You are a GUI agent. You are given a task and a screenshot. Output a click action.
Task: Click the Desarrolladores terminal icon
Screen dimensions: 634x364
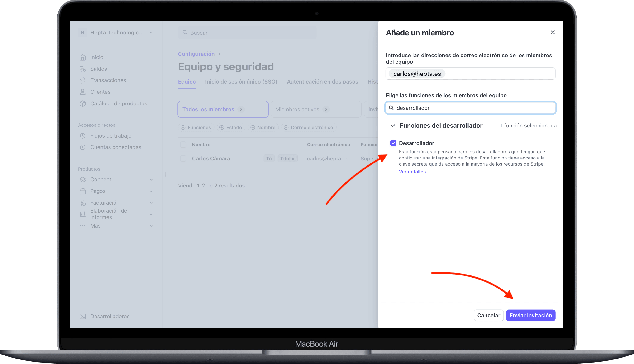(x=83, y=317)
